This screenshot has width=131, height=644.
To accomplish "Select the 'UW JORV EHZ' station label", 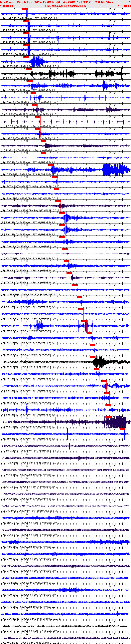I will coord(10,66).
